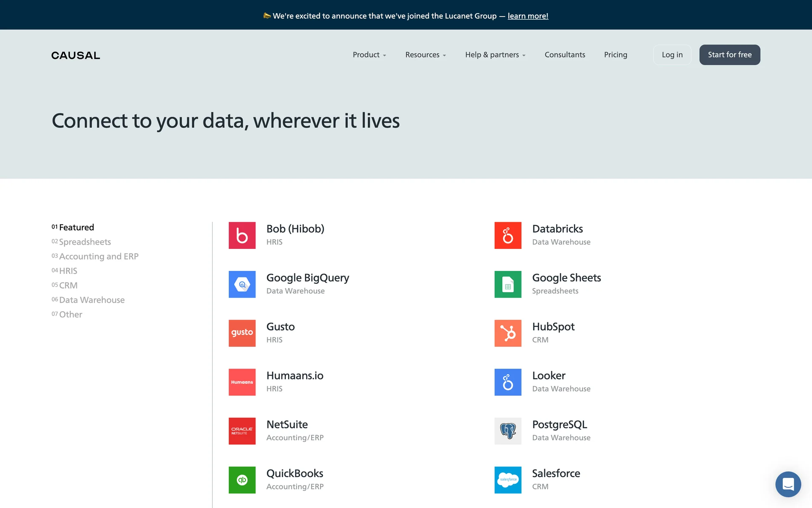Click the orange Gusto logo tile
This screenshot has height=508, width=812.
[x=242, y=333]
